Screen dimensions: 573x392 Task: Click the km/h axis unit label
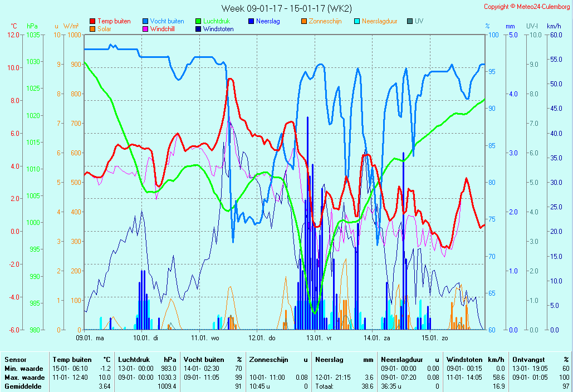click(554, 26)
